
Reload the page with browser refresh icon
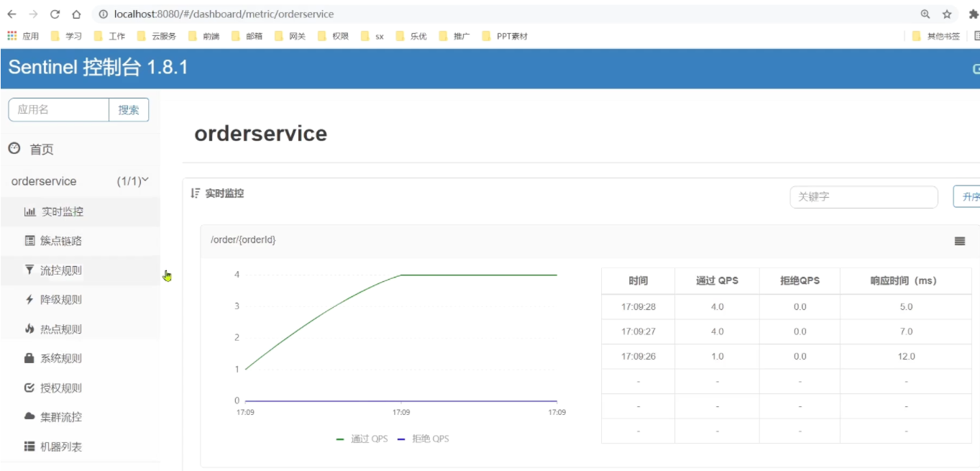tap(55, 14)
